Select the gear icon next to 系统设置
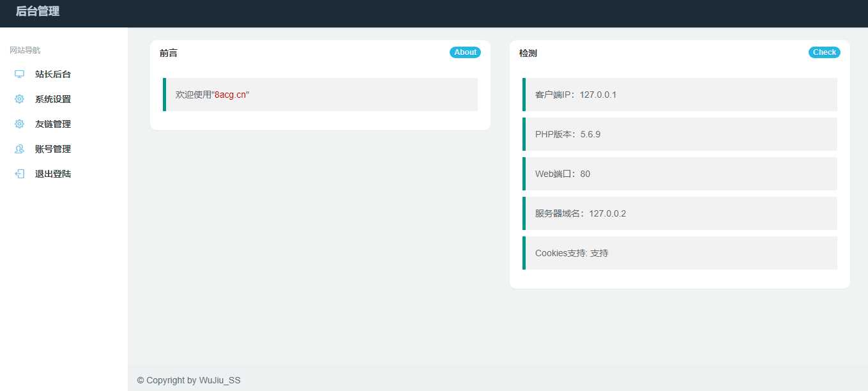 point(19,99)
